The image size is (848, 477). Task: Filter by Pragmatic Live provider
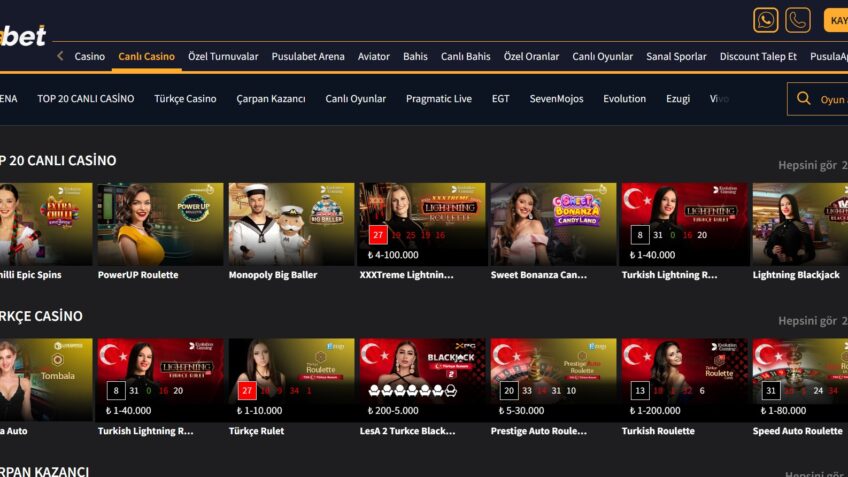click(439, 98)
